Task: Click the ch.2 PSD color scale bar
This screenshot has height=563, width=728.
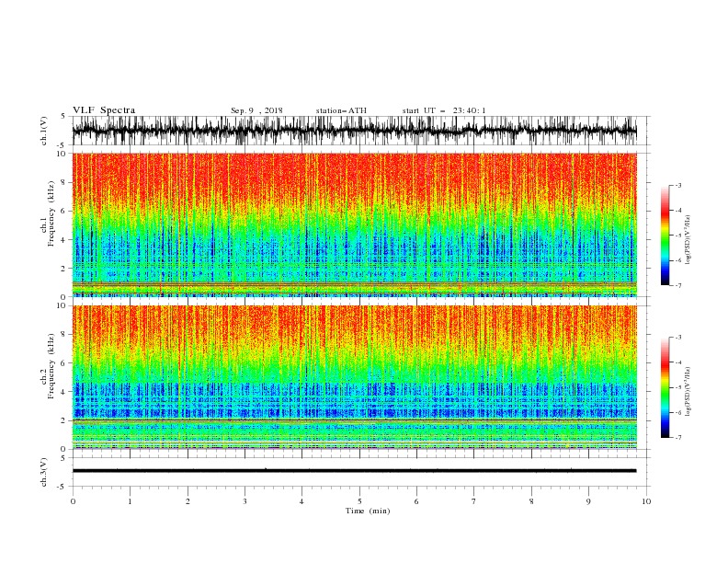Action: (665, 387)
